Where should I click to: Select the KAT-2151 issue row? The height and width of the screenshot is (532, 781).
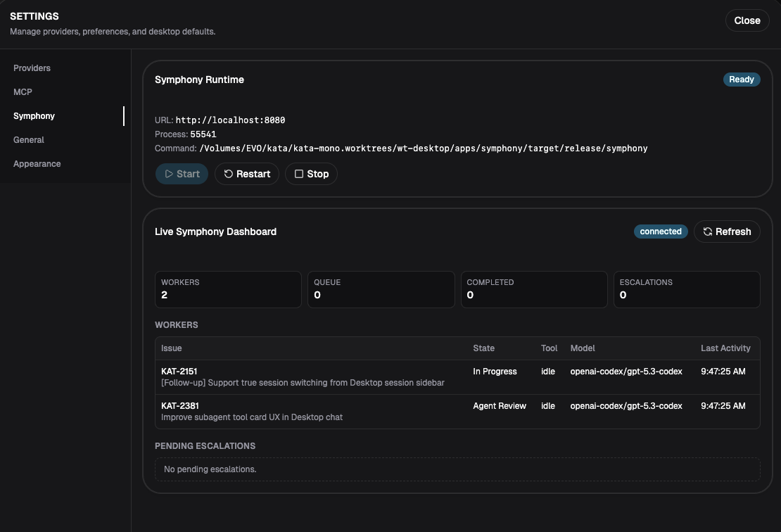click(x=457, y=377)
